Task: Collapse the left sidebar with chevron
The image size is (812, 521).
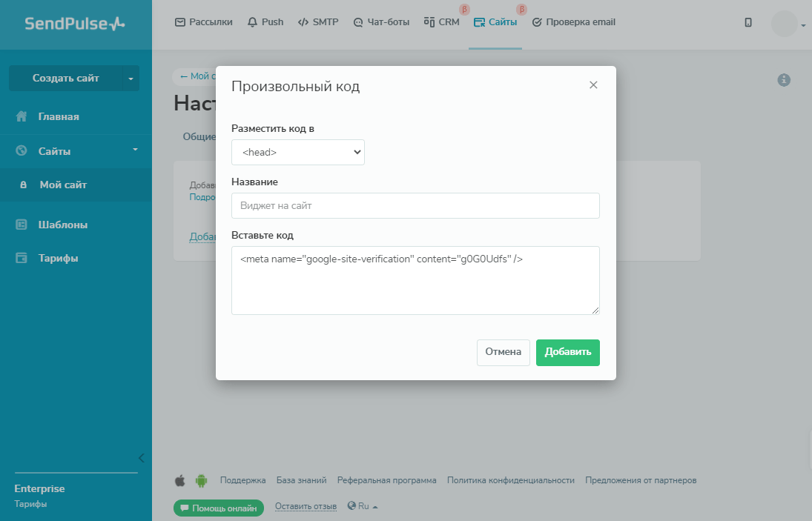Action: pyautogui.click(x=141, y=457)
